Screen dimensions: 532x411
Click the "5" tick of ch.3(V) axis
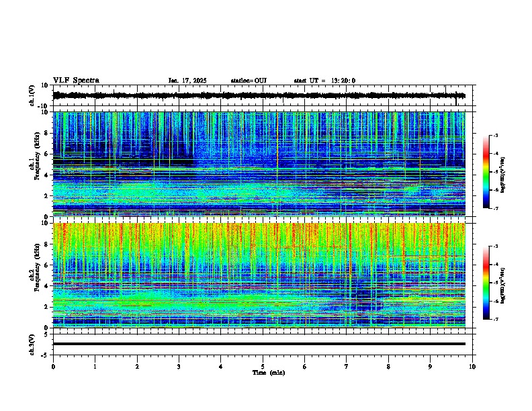click(47, 334)
